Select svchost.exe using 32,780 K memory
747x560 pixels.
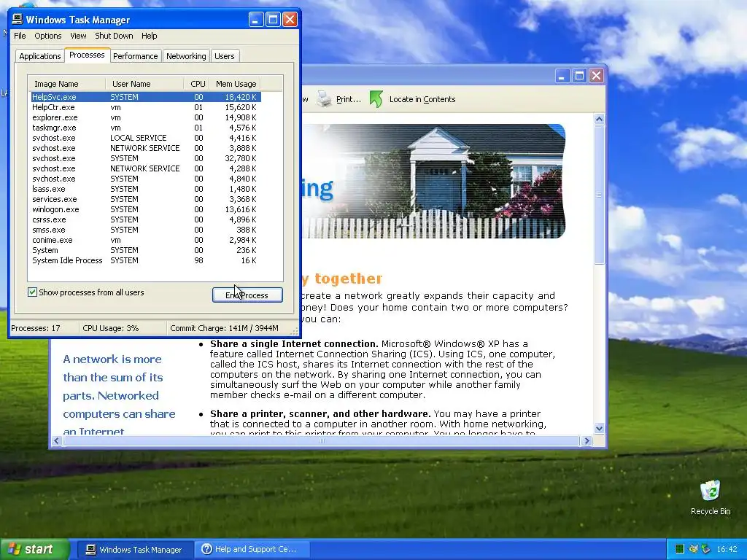[146, 158]
